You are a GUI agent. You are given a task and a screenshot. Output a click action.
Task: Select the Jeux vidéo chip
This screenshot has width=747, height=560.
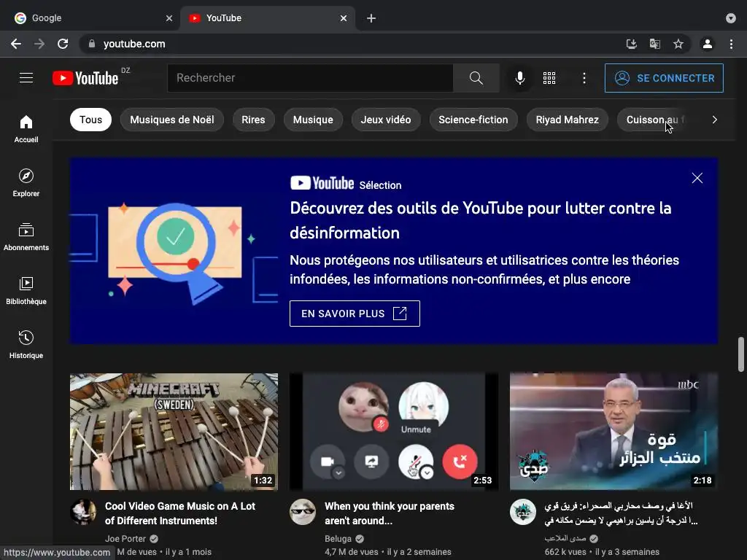[x=386, y=120]
